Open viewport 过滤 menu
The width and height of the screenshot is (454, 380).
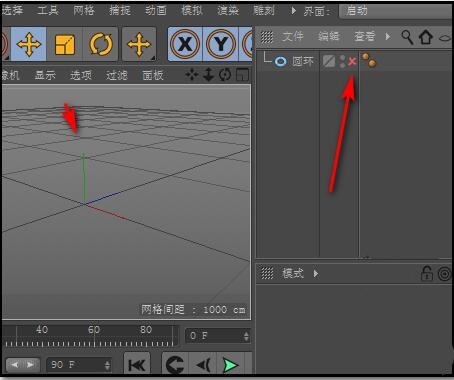coord(117,75)
